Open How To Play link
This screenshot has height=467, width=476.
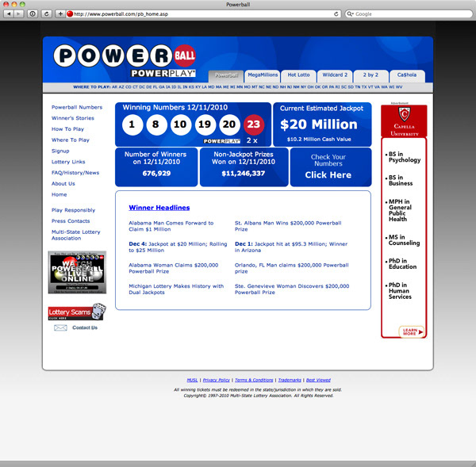(67, 129)
